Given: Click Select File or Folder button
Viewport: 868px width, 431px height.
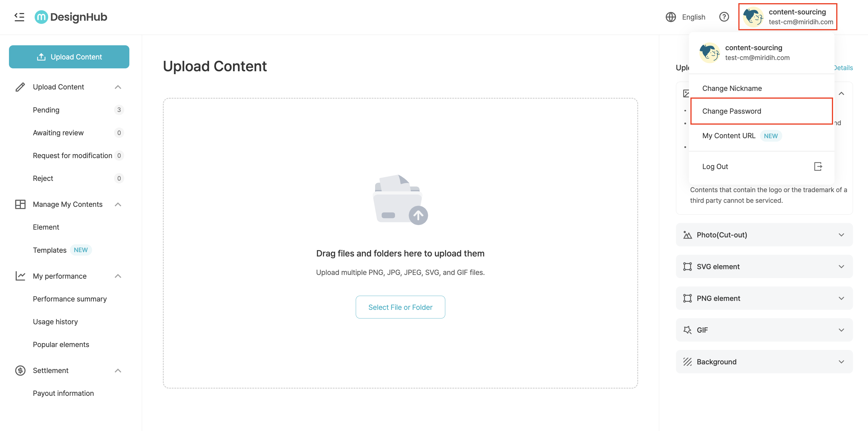Looking at the screenshot, I should [400, 307].
